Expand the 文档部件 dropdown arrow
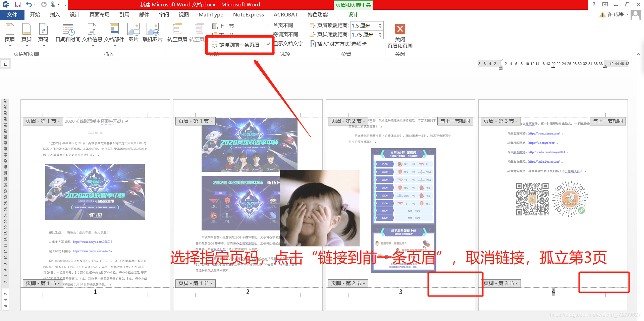This screenshot has height=321, width=644. [x=114, y=46]
